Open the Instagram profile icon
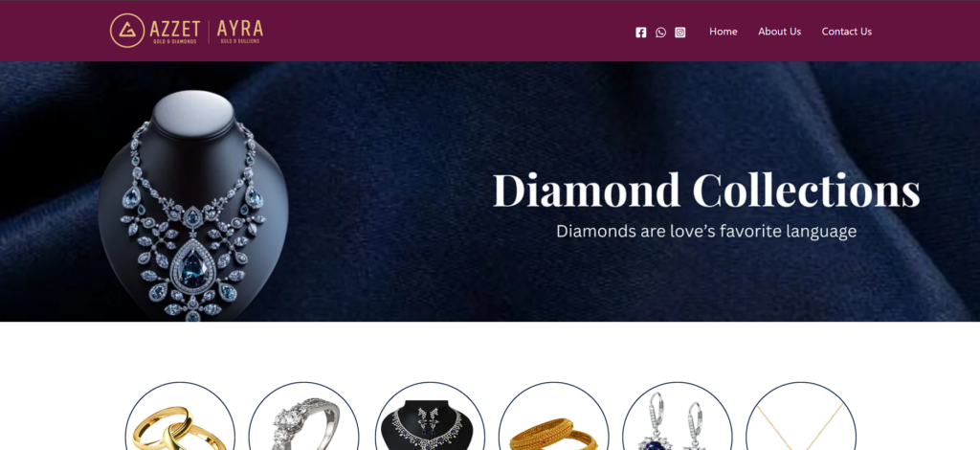Screen dimensions: 980x450 click(680, 33)
